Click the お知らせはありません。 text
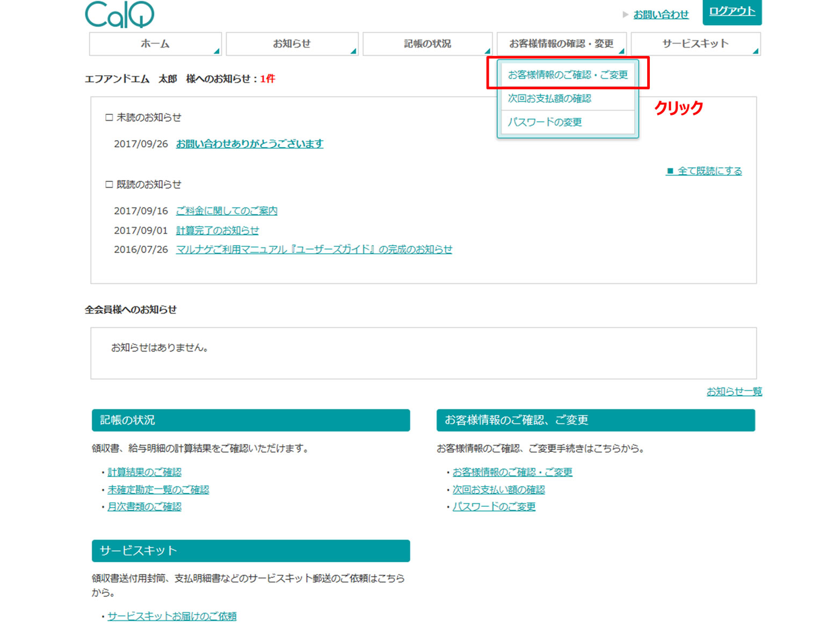The height and width of the screenshot is (644, 827). coord(159,348)
